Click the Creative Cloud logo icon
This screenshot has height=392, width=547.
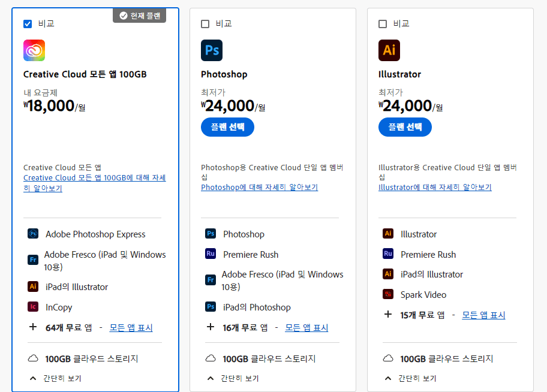point(34,50)
